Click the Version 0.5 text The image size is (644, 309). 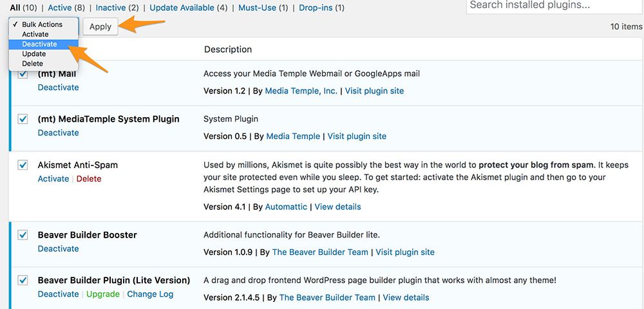[225, 136]
